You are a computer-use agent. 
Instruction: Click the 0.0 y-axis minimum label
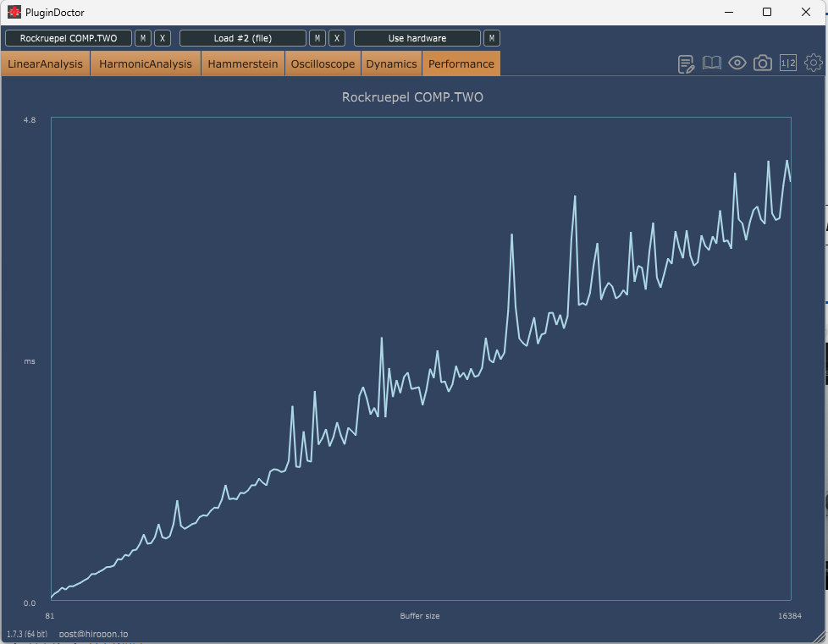coord(30,603)
